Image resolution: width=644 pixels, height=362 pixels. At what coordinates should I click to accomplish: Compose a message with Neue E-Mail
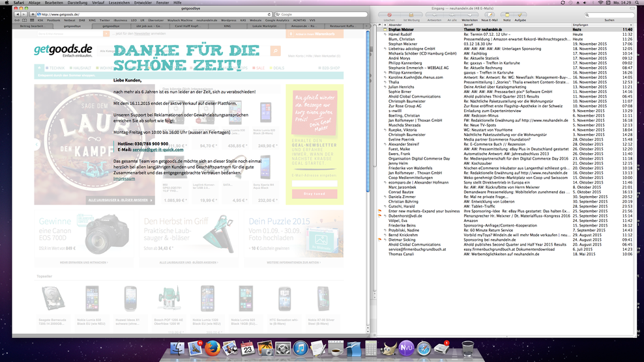pos(489,15)
